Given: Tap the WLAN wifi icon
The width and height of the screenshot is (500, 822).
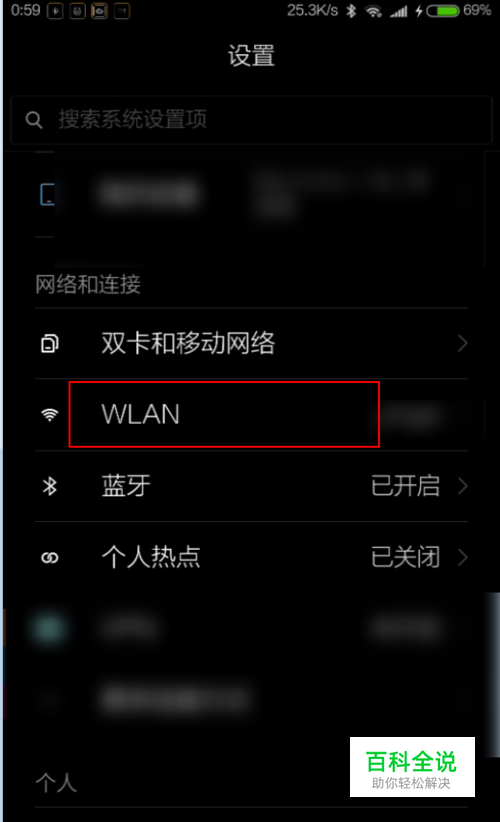Looking at the screenshot, I should pos(50,415).
